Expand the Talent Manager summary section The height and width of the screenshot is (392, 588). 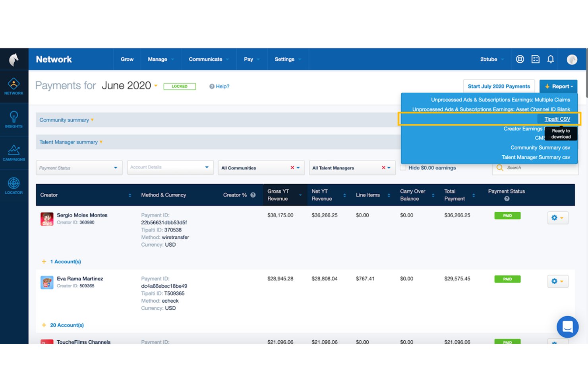[71, 142]
